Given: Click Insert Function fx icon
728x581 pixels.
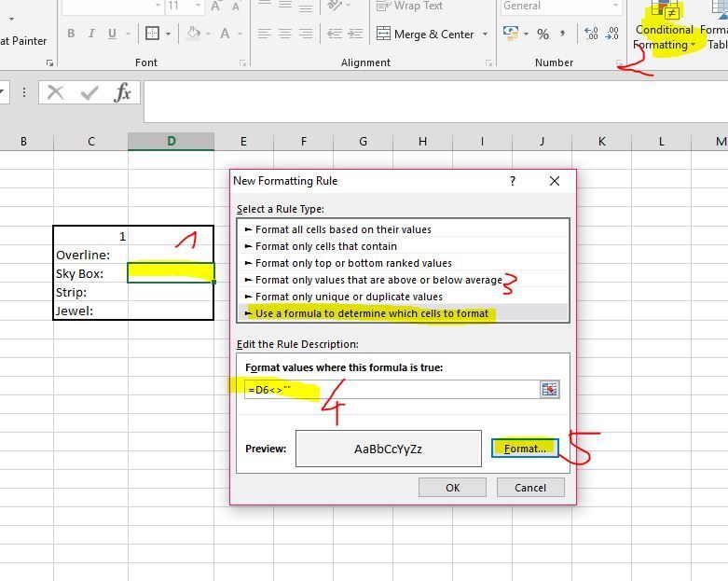Looking at the screenshot, I should click(122, 92).
